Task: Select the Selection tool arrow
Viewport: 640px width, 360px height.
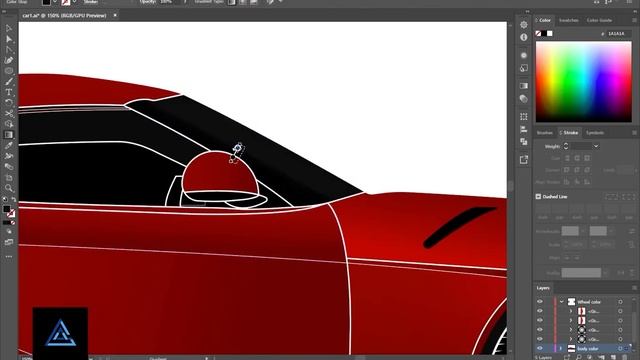Action: coord(9,29)
